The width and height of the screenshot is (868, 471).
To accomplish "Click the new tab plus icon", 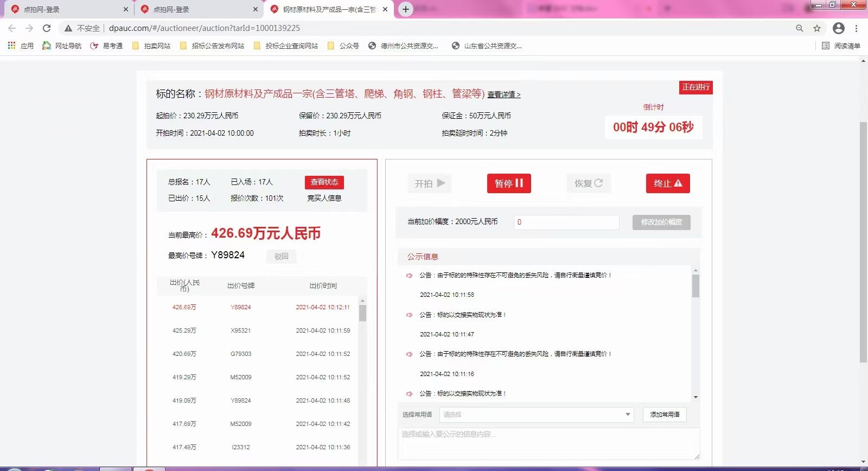I will click(405, 9).
